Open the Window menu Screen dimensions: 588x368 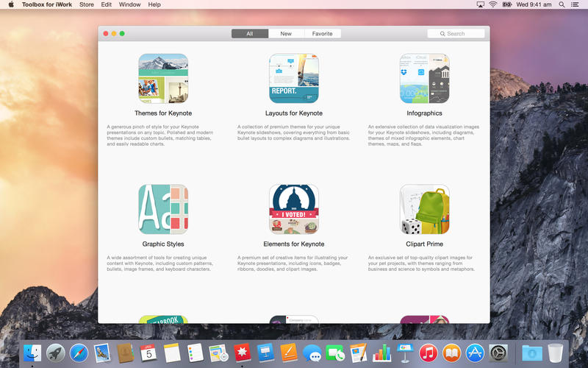click(129, 4)
